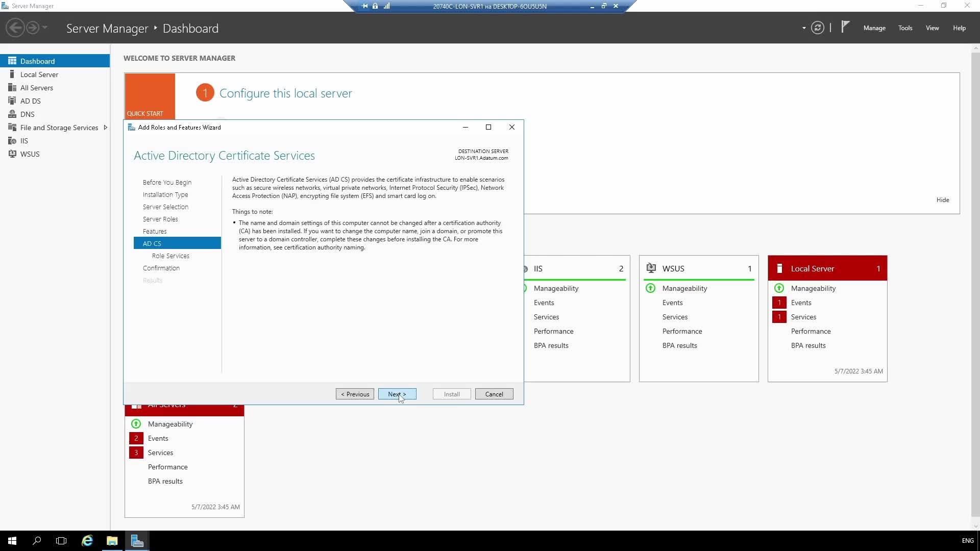Screen dimensions: 980x551
Task: Go to Before You Begin wizard step
Action: 167,182
